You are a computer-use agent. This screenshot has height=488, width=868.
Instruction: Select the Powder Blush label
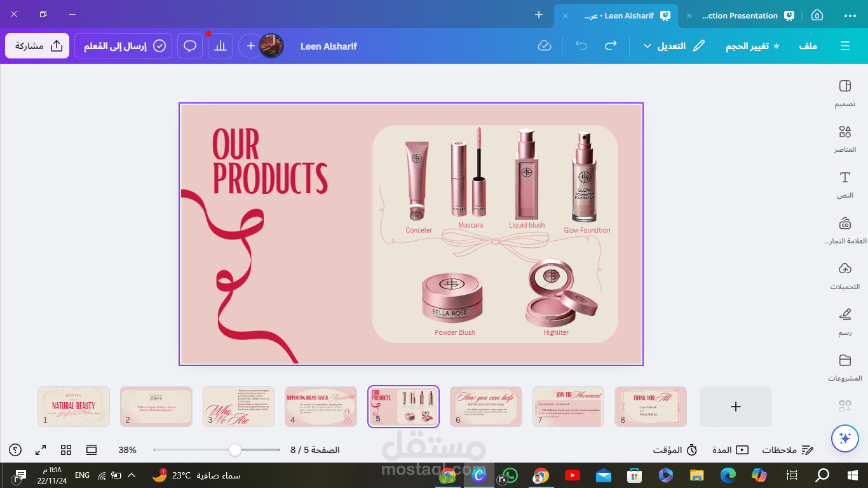coord(455,333)
